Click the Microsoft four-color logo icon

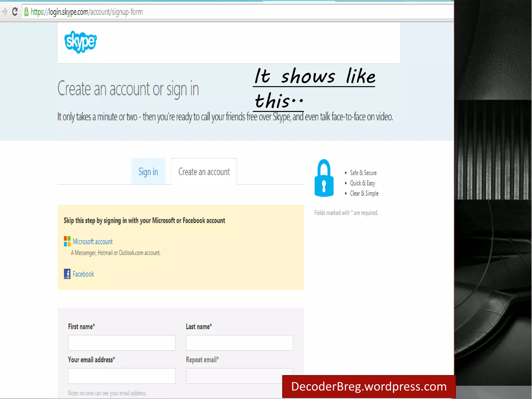click(67, 241)
